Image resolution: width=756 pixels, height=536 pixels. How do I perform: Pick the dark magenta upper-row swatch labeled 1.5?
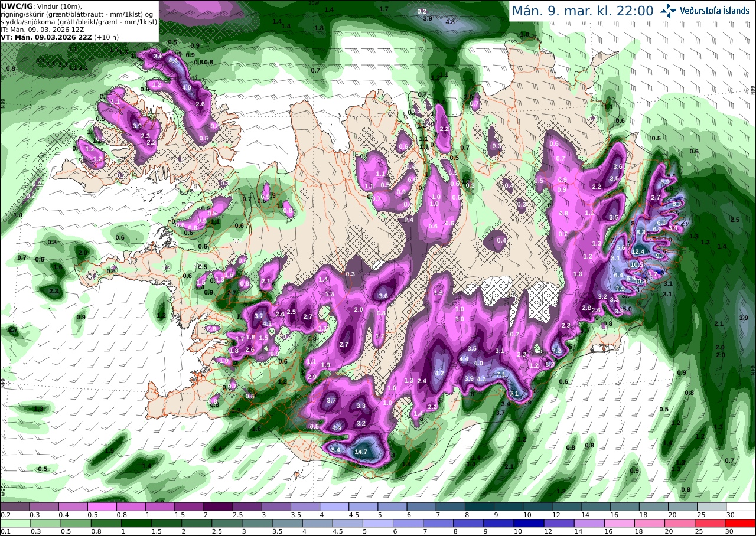[x=189, y=506]
